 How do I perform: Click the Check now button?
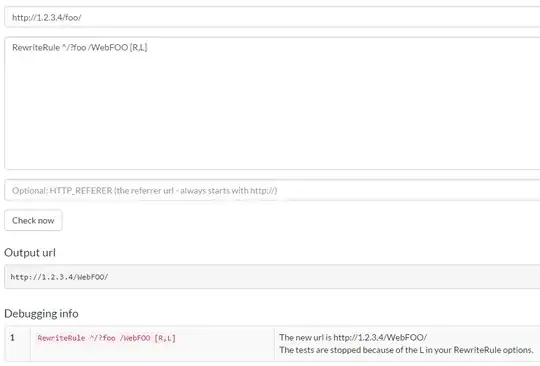point(33,220)
